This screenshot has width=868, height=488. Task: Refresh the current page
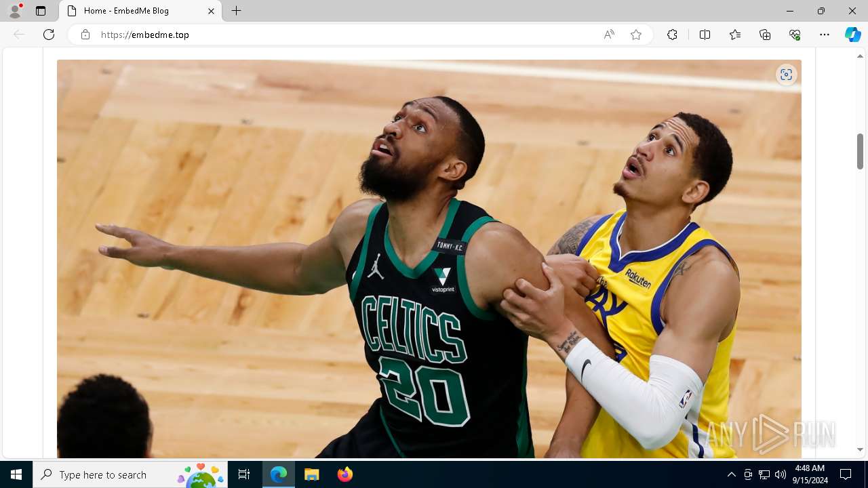[x=49, y=35]
